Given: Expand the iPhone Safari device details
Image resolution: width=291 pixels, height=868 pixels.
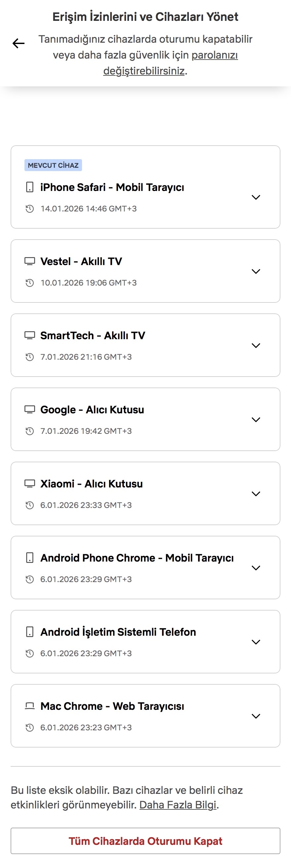Looking at the screenshot, I should pos(256,197).
